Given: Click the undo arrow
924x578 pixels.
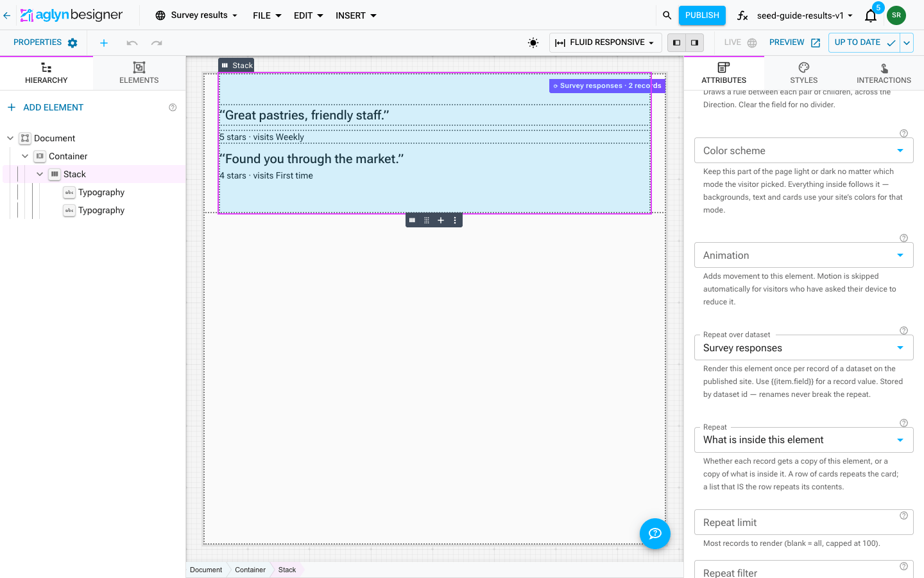Looking at the screenshot, I should point(132,43).
